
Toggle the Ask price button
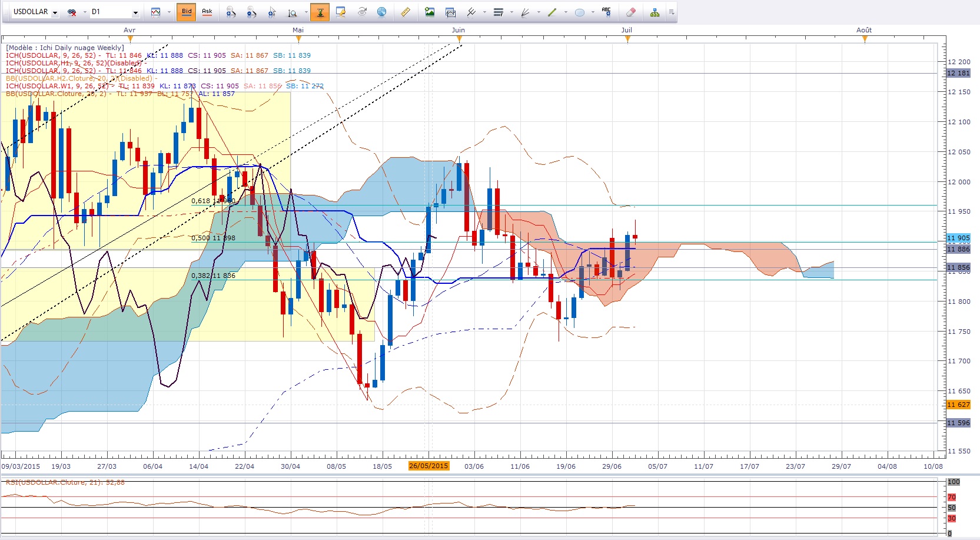coord(207,12)
